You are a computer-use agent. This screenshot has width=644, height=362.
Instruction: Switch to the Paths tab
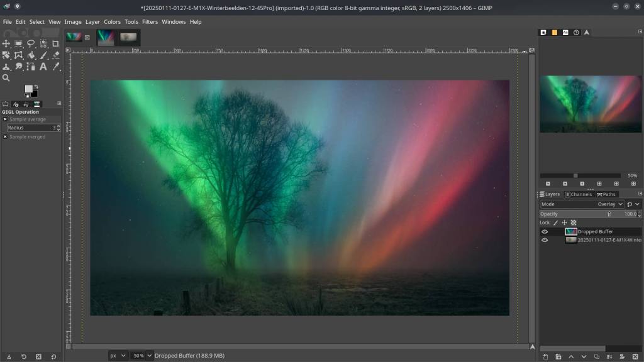click(606, 194)
